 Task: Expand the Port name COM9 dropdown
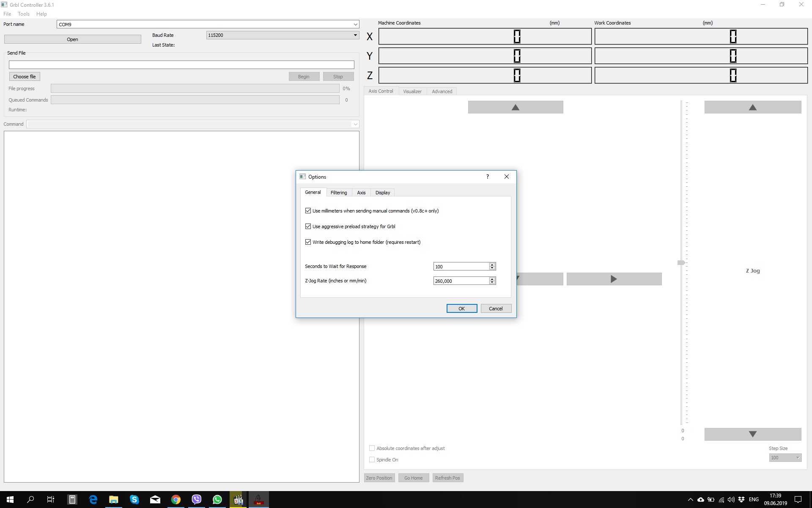pyautogui.click(x=355, y=25)
